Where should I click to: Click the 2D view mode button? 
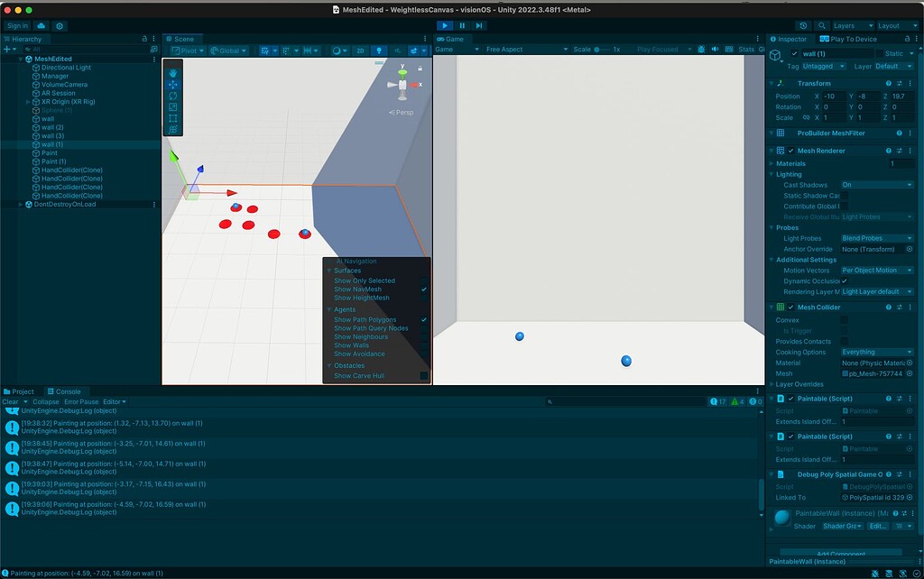click(x=361, y=50)
